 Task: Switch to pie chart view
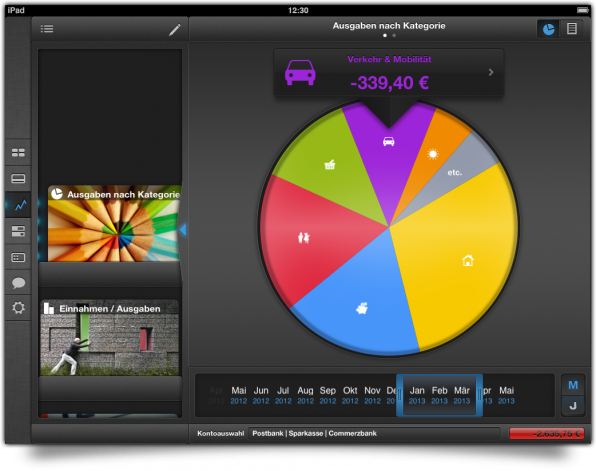pos(548,29)
